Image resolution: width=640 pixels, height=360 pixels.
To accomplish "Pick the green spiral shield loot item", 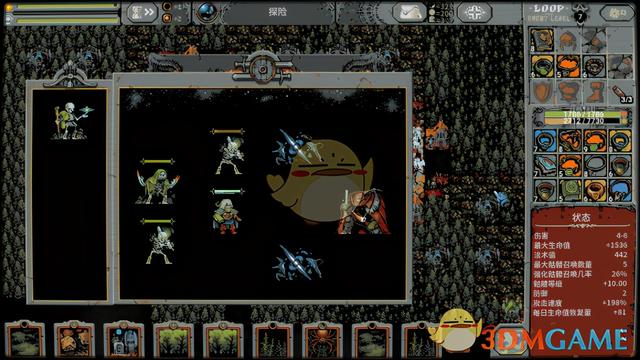I will pyautogui.click(x=570, y=190).
